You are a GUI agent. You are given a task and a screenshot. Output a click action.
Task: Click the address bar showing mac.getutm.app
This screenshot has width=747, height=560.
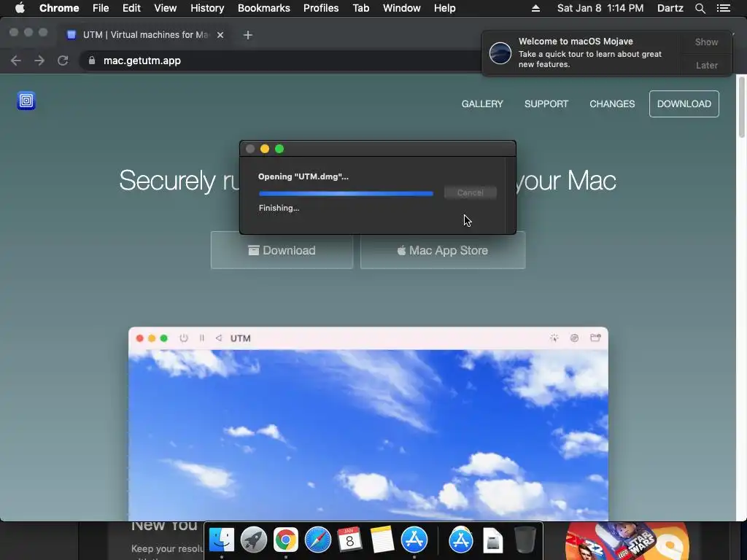[x=281, y=61]
